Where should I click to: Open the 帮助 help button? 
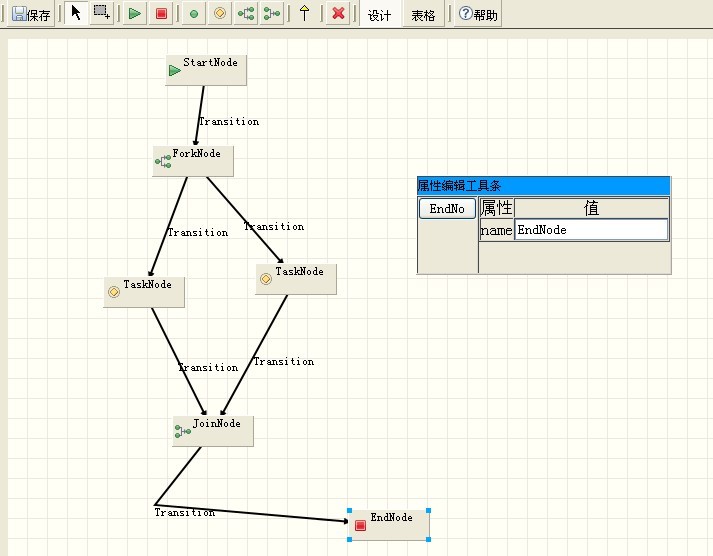pos(478,15)
